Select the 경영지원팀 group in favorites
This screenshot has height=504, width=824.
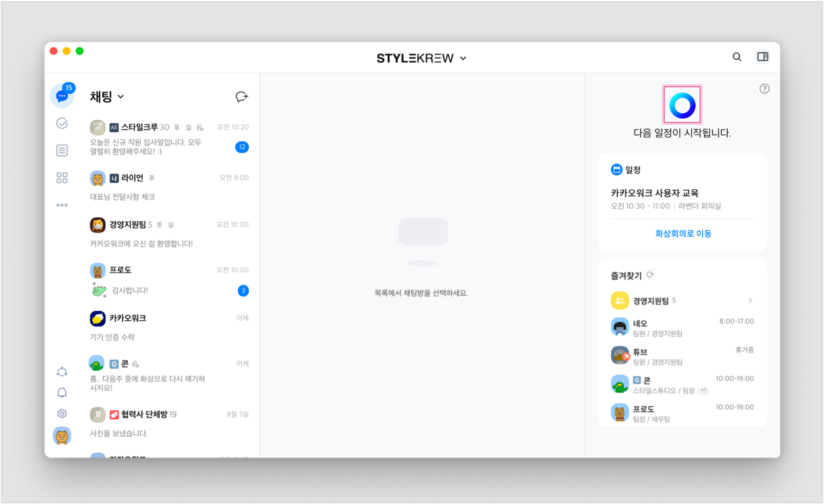(683, 300)
